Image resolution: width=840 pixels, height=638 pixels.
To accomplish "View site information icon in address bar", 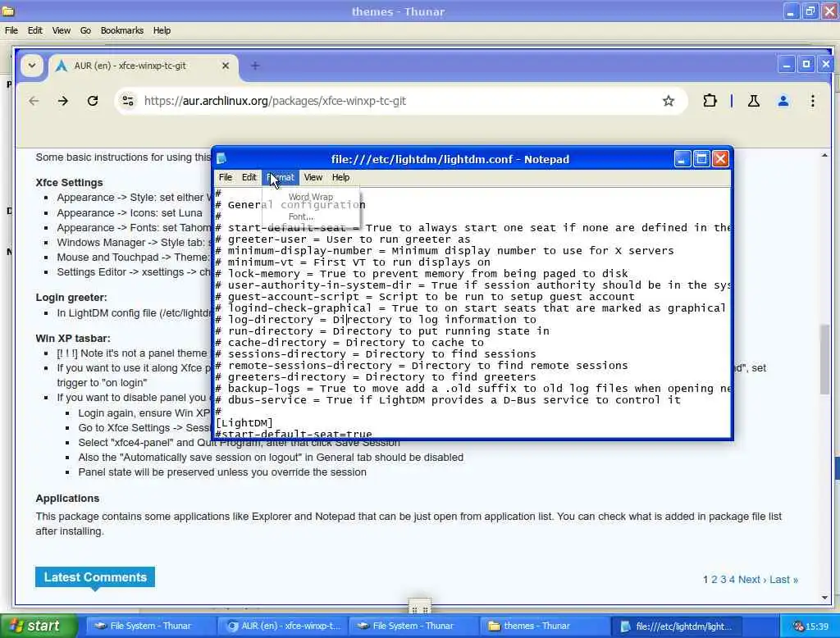I will coord(127,101).
